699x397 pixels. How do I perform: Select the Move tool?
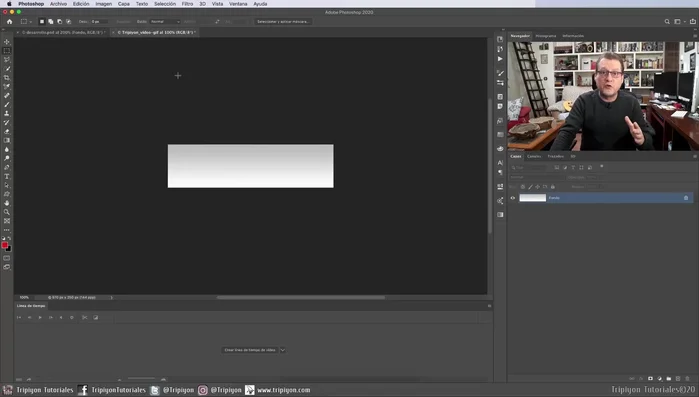[x=7, y=42]
